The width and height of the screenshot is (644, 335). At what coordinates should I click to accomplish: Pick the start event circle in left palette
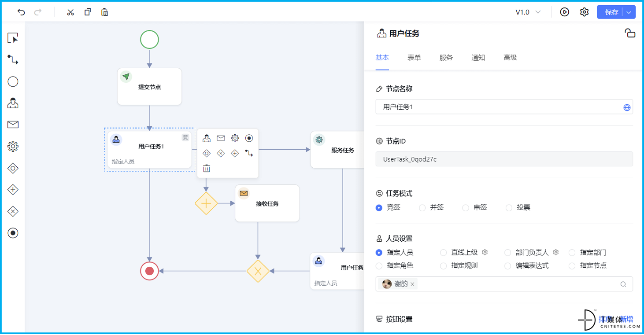13,81
